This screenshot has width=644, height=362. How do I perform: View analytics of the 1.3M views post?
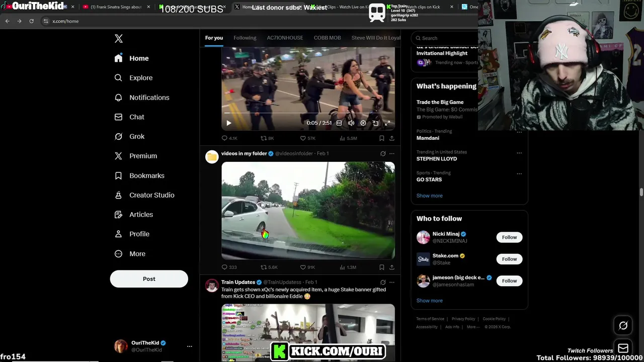(x=348, y=267)
